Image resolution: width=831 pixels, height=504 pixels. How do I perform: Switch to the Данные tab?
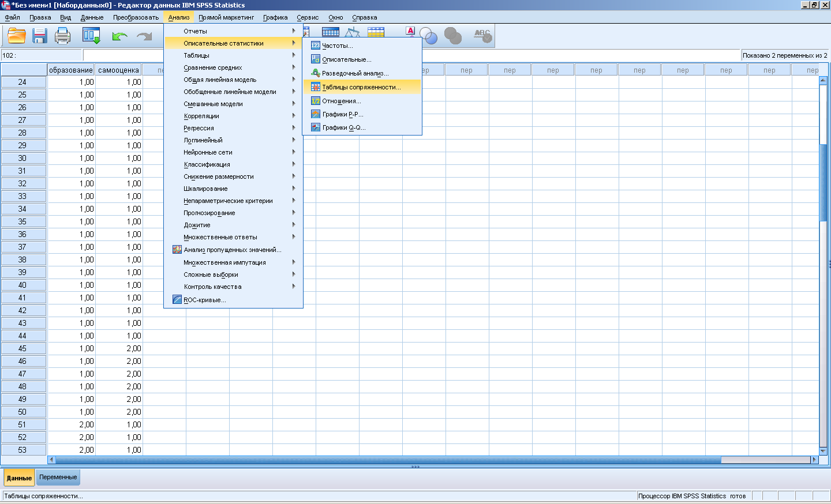[x=19, y=477]
